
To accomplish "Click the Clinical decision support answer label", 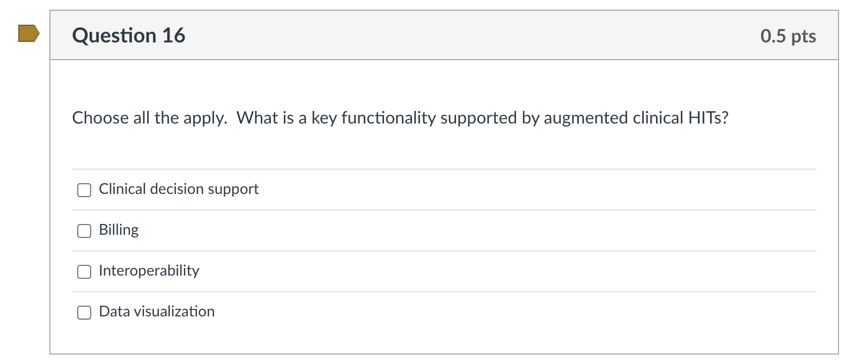I will (178, 189).
